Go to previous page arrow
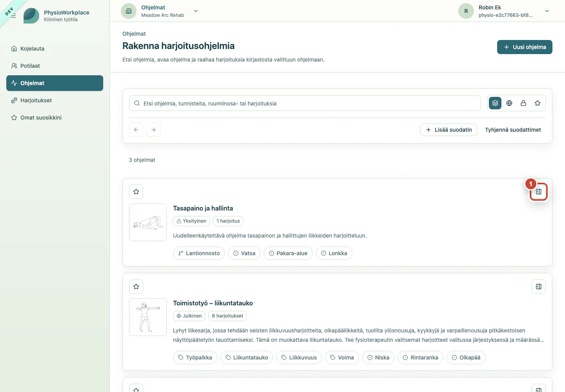 [136, 130]
